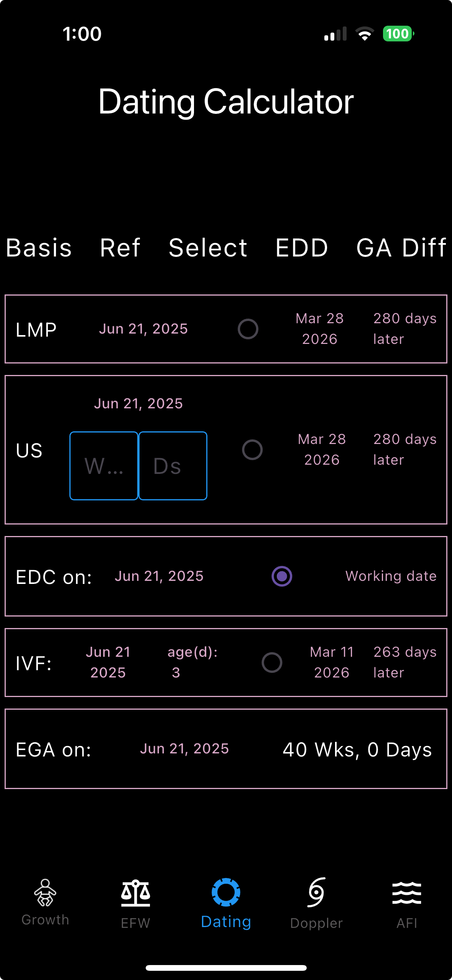Focus the US weeks input field
Viewport: 452px width, 980px height.
tap(104, 466)
